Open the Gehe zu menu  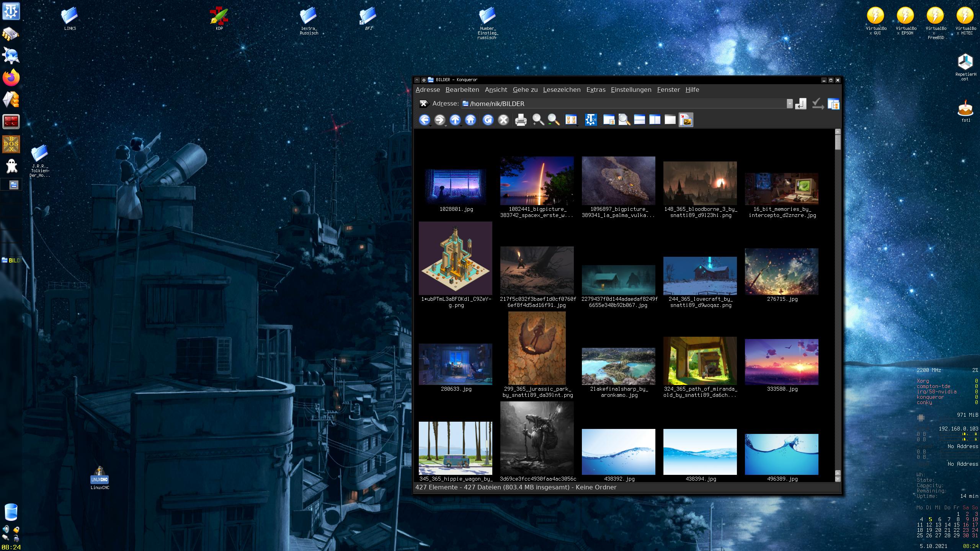[x=525, y=90]
